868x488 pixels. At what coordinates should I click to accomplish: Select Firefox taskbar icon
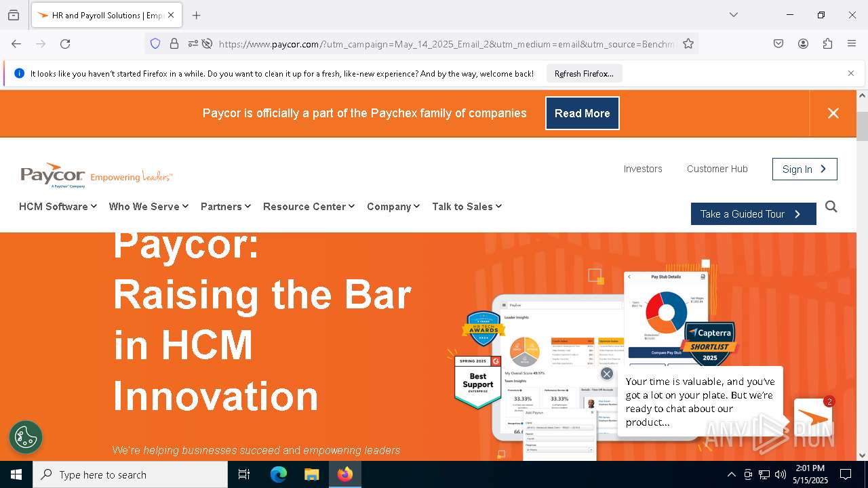pyautogui.click(x=345, y=474)
